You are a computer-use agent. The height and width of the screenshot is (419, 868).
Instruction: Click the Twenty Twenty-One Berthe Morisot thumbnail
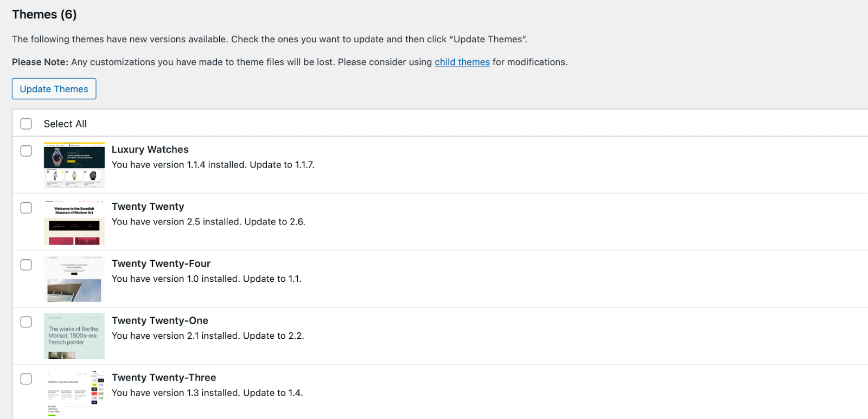74,336
